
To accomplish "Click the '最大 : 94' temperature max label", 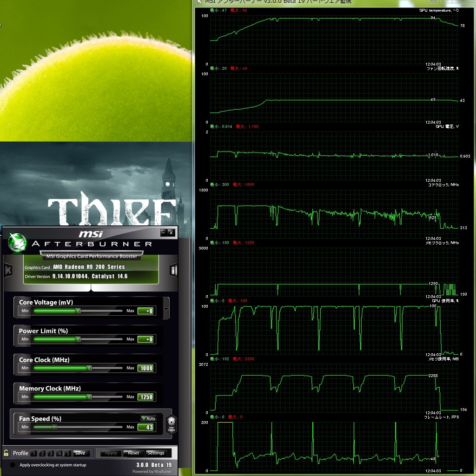I will [x=238, y=10].
